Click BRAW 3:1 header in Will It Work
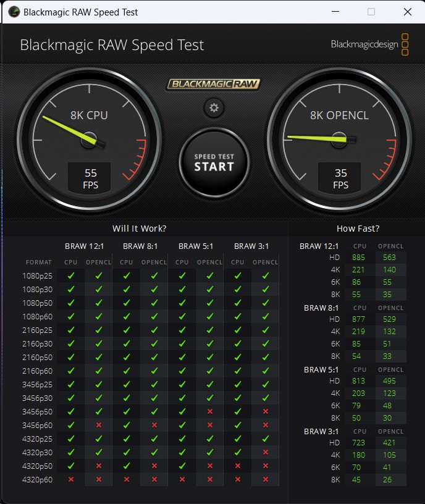425x504 pixels. pos(251,246)
